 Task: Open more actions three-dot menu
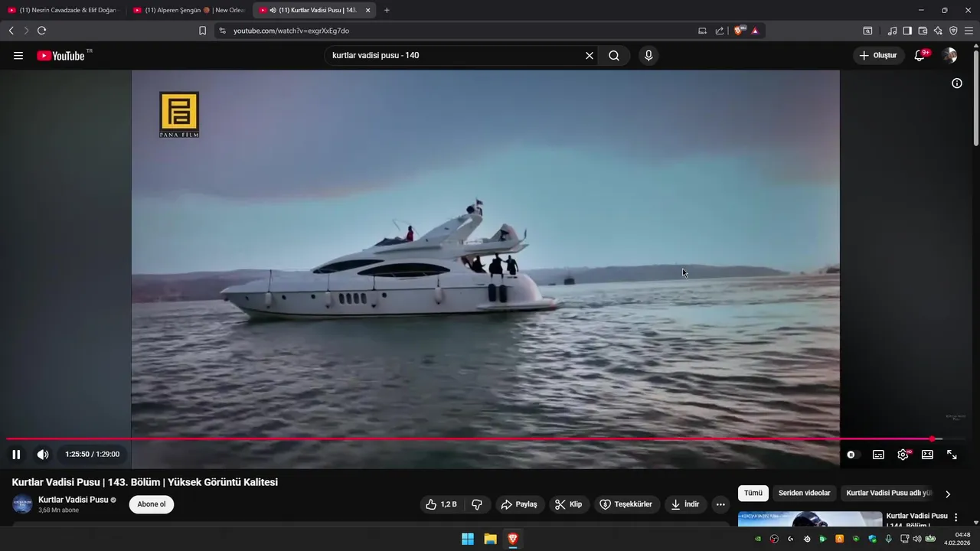720,504
